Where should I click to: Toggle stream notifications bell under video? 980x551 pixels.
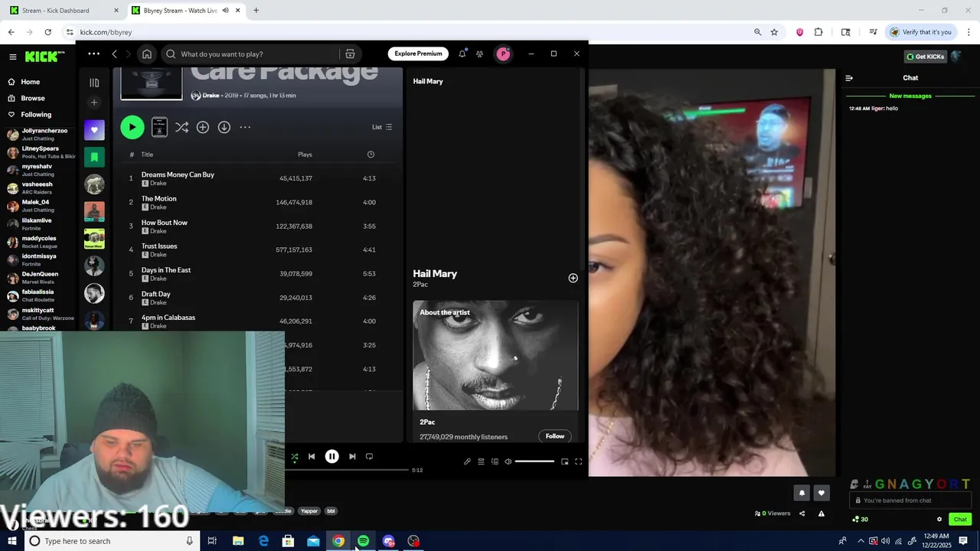tap(802, 493)
